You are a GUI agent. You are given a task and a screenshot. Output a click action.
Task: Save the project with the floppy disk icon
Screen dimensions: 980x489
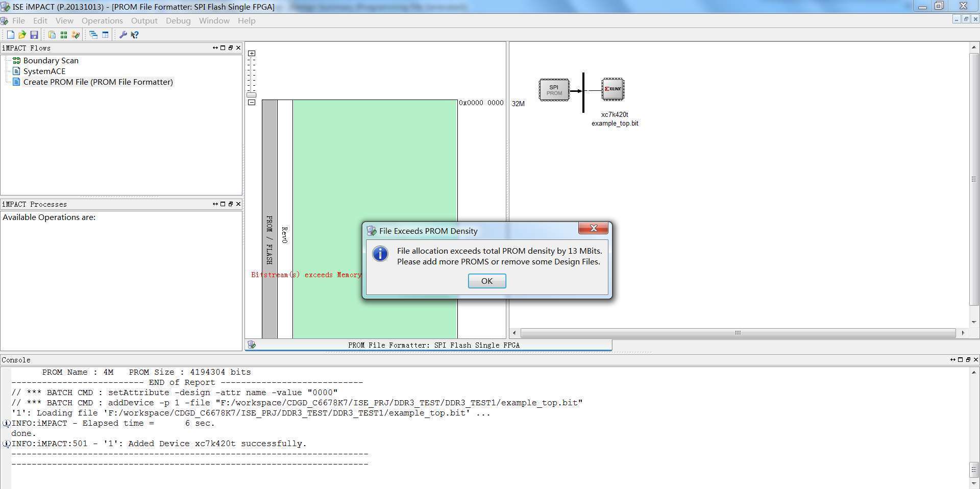pos(34,35)
